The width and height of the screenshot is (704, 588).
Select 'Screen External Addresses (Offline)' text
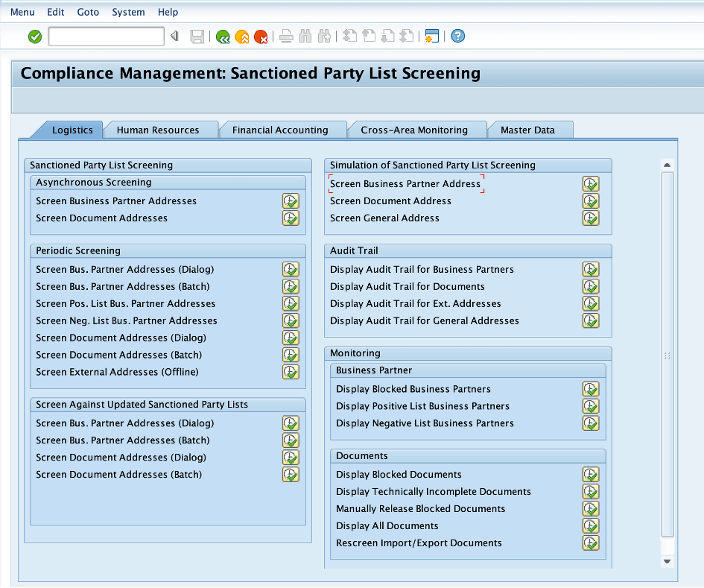[117, 372]
